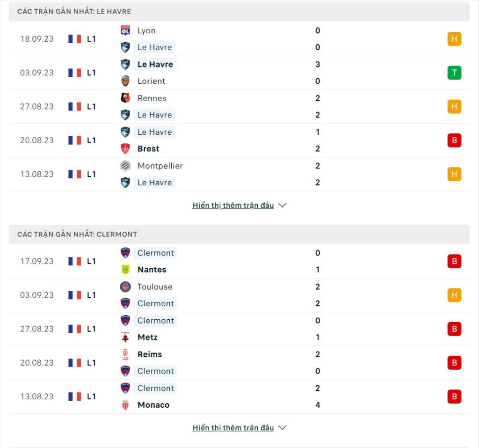The image size is (479, 448).
Task: Select the 'Các trận gần nhất: Le Havre' header
Action: click(x=239, y=12)
